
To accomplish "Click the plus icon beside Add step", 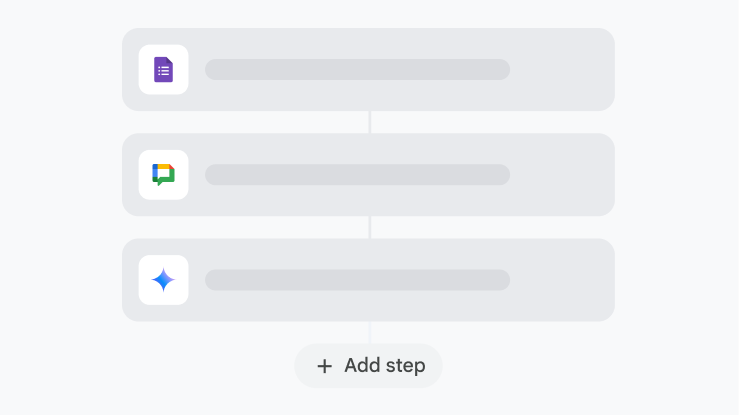I will click(x=324, y=366).
